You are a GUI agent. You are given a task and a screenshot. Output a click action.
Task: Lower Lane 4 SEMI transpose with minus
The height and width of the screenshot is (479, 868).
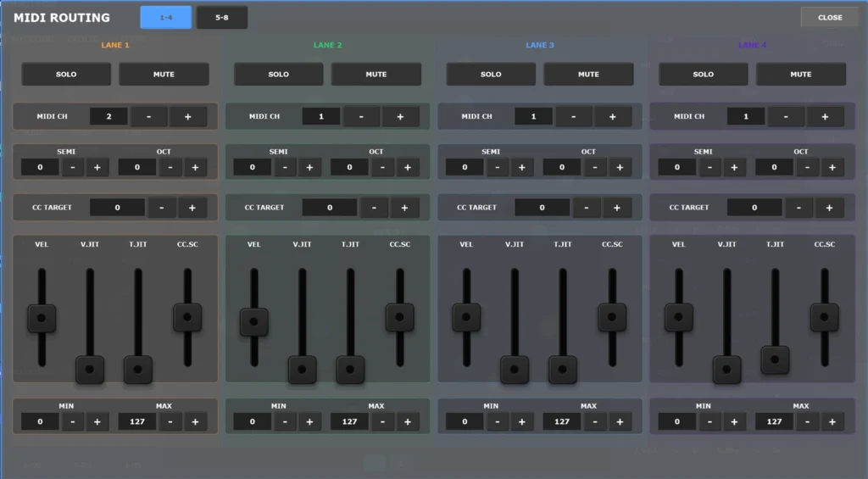click(709, 167)
